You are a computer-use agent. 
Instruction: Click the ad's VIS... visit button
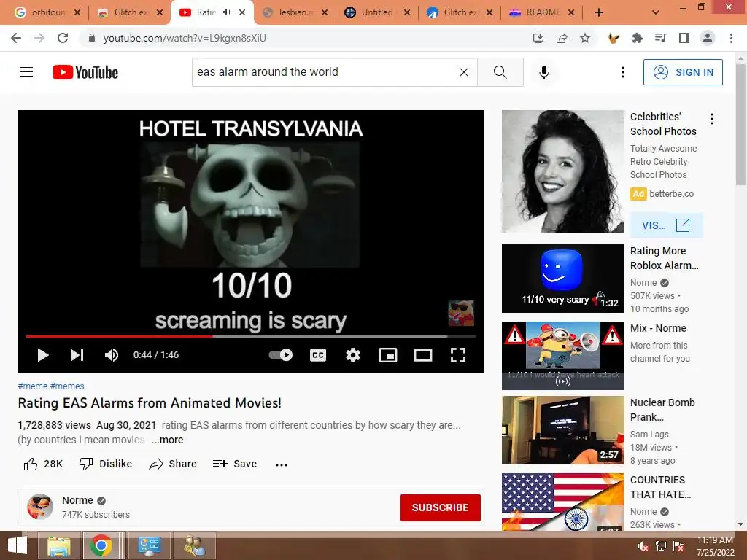665,225
